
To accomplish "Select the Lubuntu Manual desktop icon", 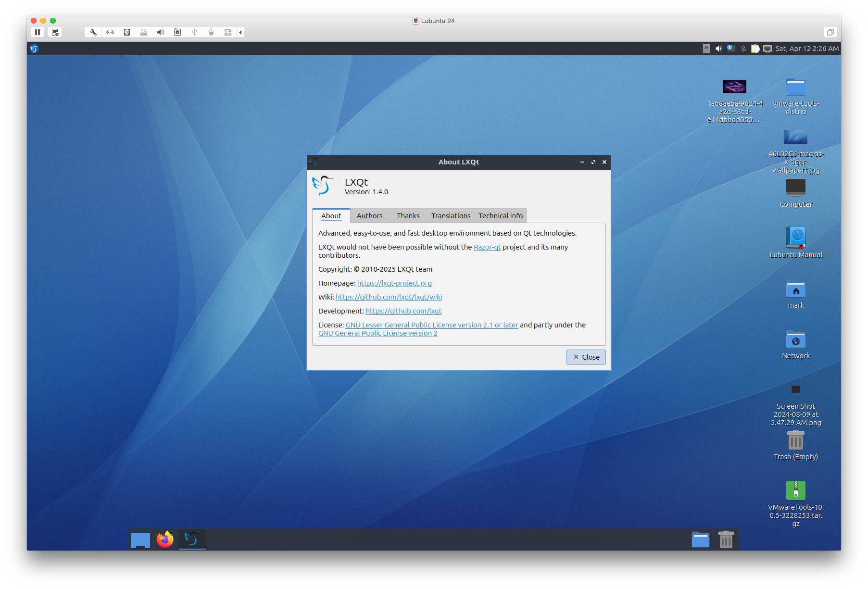I will pyautogui.click(x=796, y=238).
